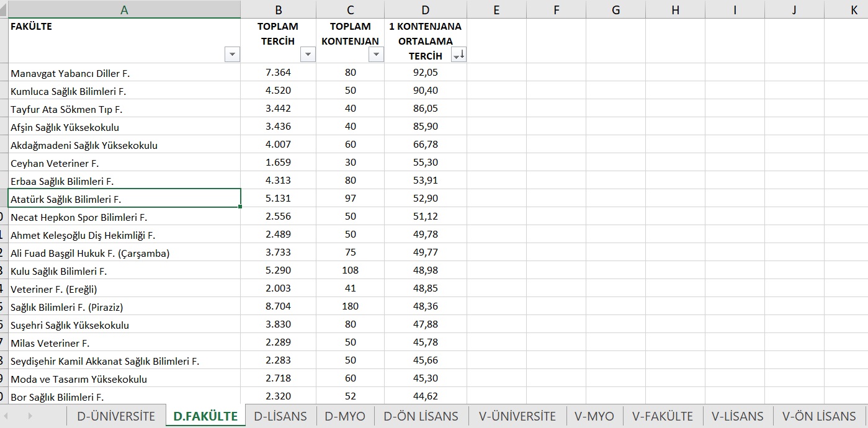Open the TOPLAM TERCİH filter dropdown

coord(308,55)
